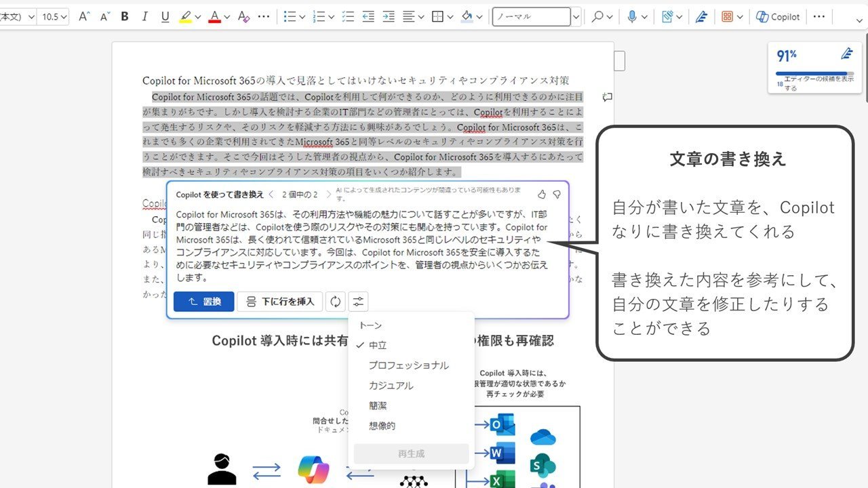Click the ノーマル style box
The image size is (868, 488).
point(532,16)
